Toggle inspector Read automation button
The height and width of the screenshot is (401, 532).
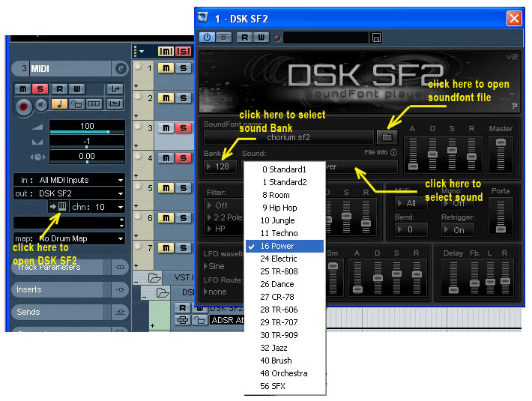coord(60,89)
